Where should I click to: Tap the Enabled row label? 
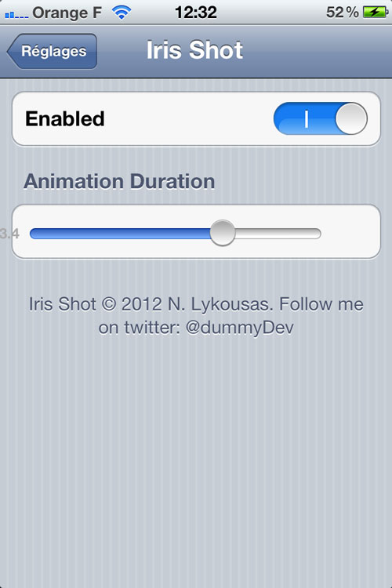pos(65,119)
